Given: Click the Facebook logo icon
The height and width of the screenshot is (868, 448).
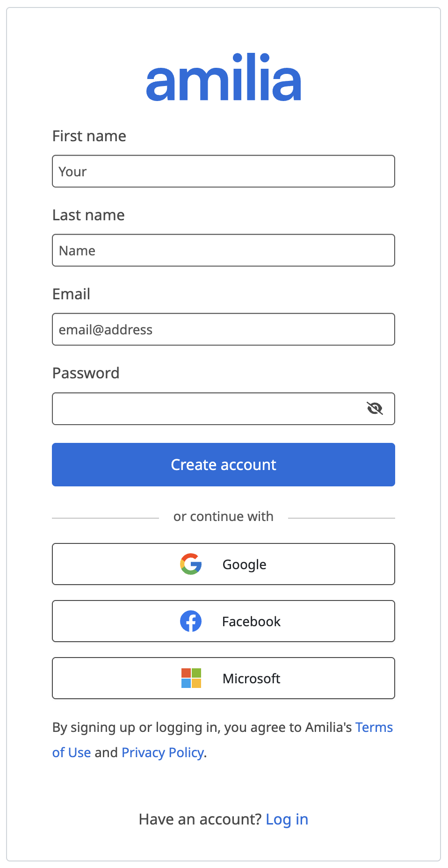Looking at the screenshot, I should [x=191, y=621].
